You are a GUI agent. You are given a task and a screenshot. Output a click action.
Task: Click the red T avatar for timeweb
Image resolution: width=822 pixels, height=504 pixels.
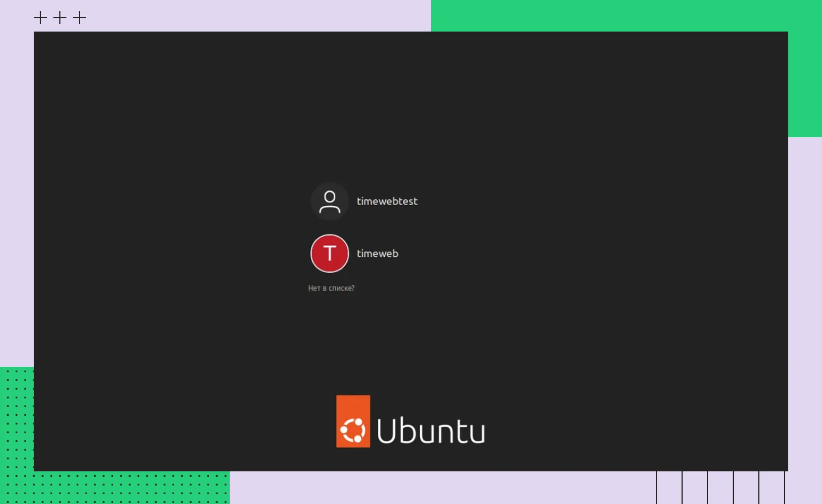pos(329,254)
